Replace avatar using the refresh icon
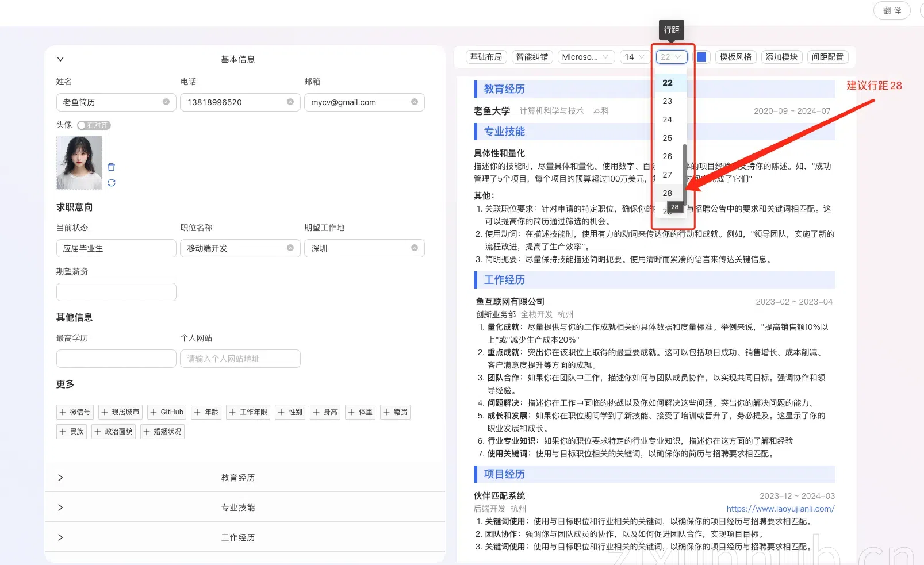Image resolution: width=924 pixels, height=565 pixels. 112,183
